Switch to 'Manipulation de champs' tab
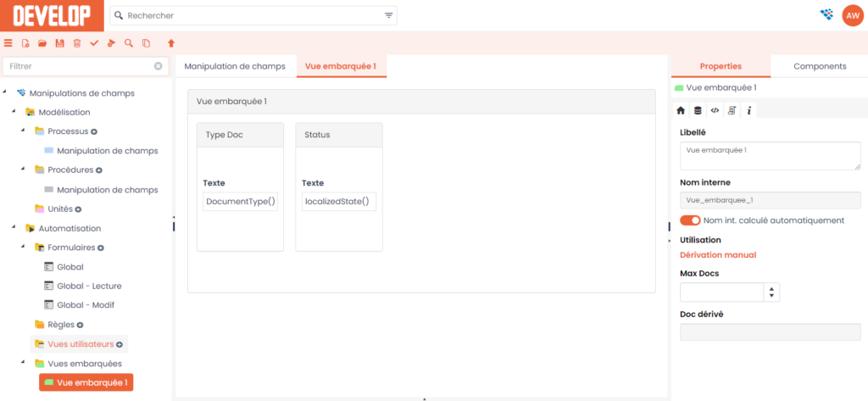Image resolution: width=868 pixels, height=401 pixels. (235, 66)
